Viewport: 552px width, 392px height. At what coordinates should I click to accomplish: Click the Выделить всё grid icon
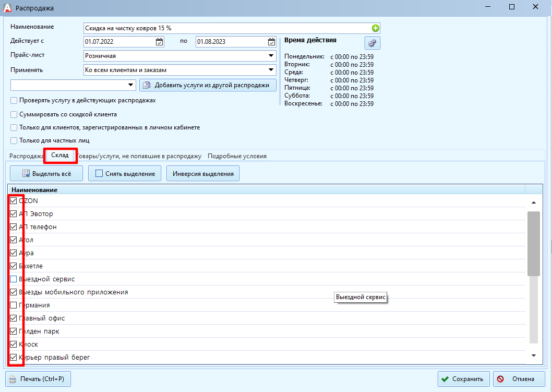[26, 174]
